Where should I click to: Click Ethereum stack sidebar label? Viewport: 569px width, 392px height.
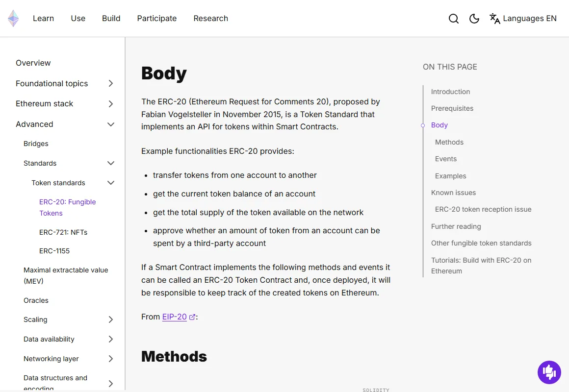(x=44, y=104)
